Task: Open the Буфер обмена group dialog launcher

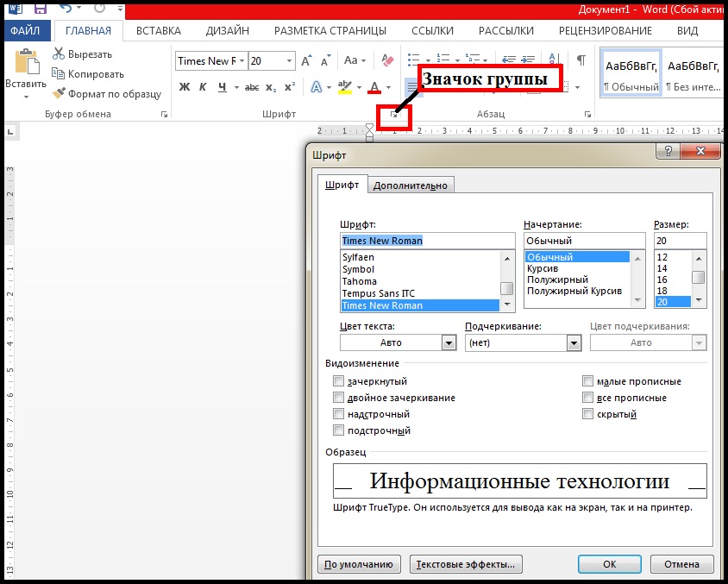Action: point(164,114)
